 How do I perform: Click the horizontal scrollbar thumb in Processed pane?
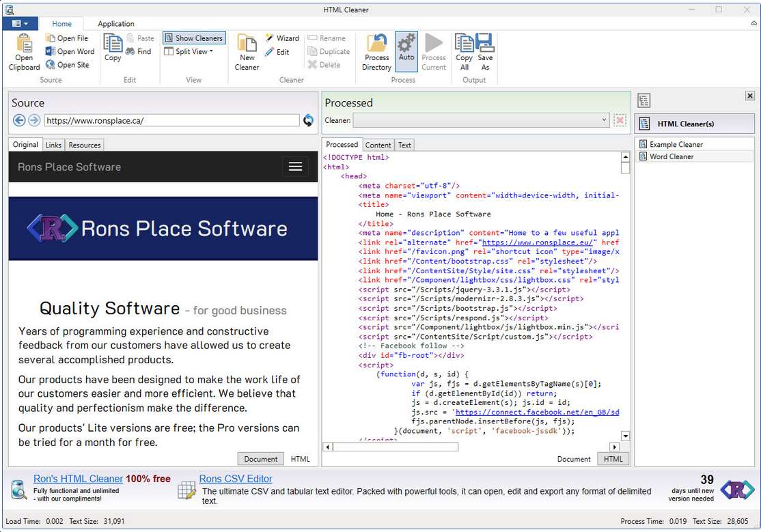point(396,447)
